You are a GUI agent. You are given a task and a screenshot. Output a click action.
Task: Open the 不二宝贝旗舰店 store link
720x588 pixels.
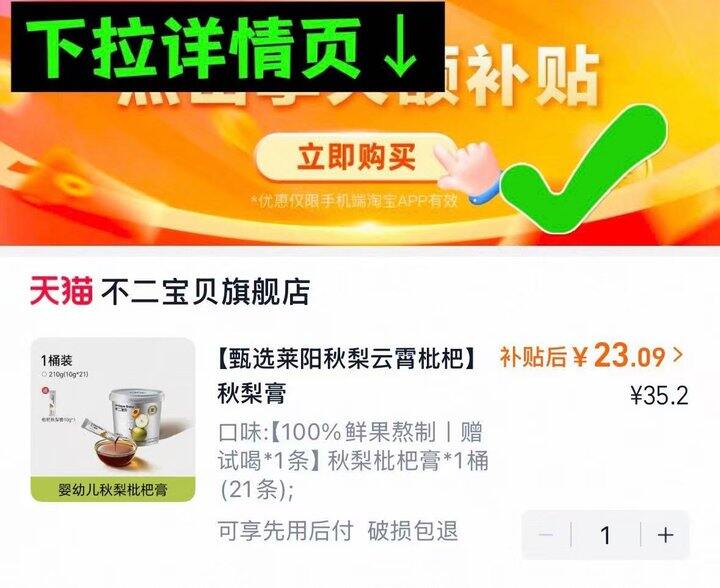pyautogui.click(x=206, y=291)
